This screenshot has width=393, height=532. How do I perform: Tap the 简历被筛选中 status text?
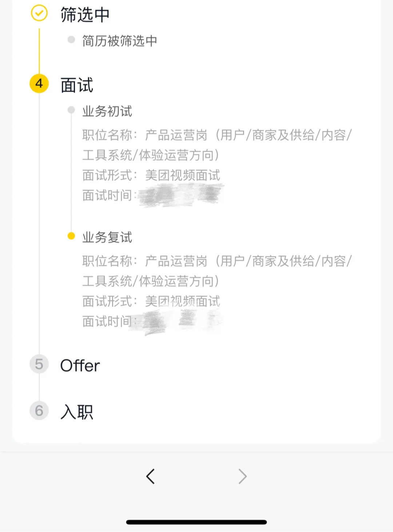[120, 41]
